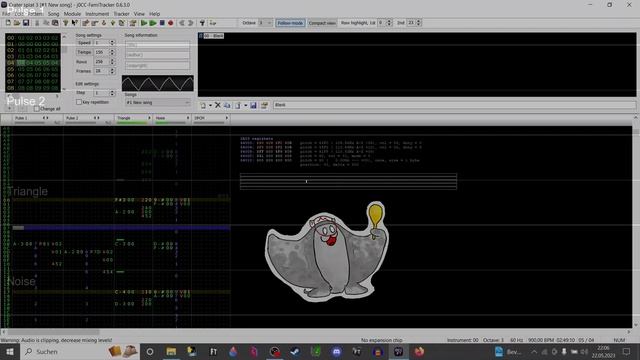Play pattern with the second green Play icon
Viewport: 640px width, 360px height.
click(153, 23)
